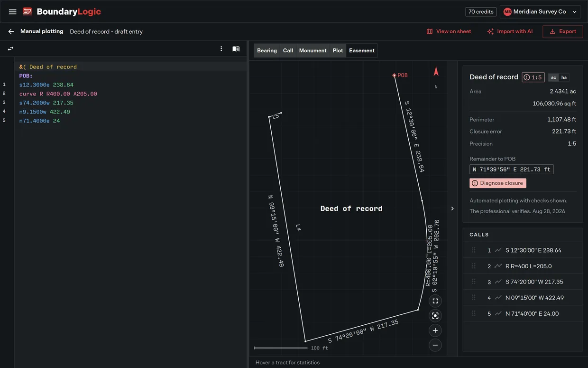Click the swap arrows icon above the editor
Screen dimensions: 588x368
(10, 49)
